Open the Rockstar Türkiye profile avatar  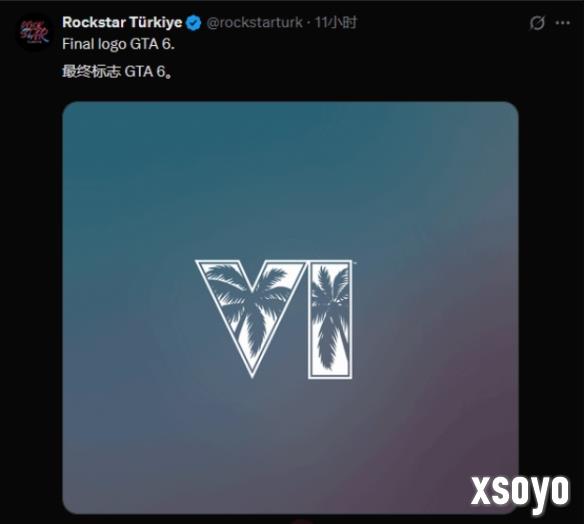pos(35,32)
